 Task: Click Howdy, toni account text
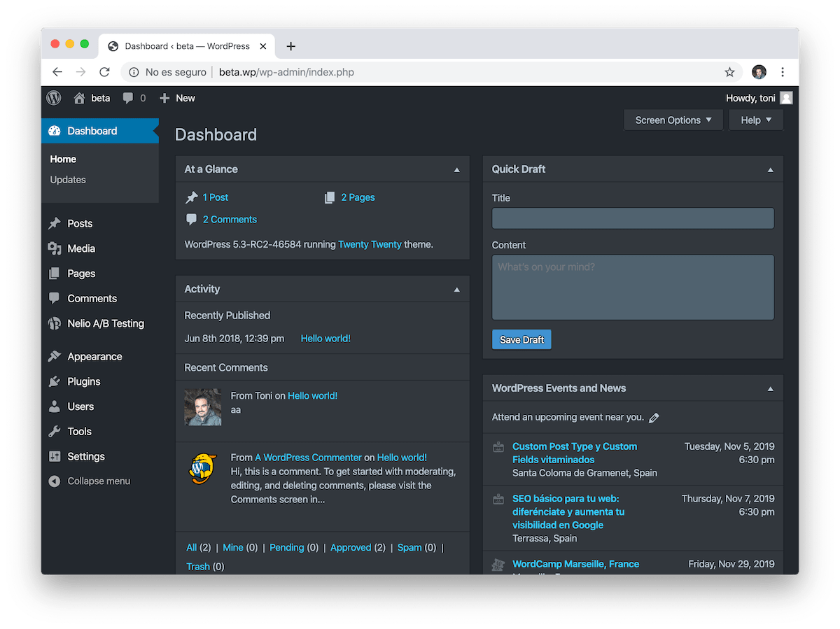point(750,98)
